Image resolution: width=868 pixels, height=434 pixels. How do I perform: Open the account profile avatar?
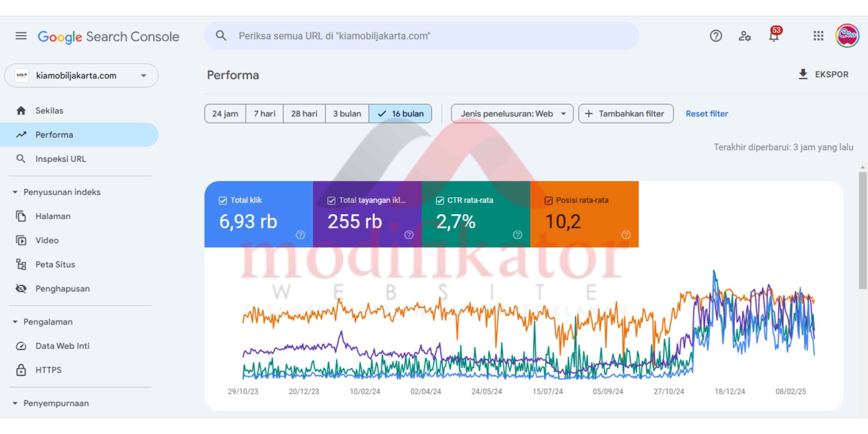coord(847,36)
